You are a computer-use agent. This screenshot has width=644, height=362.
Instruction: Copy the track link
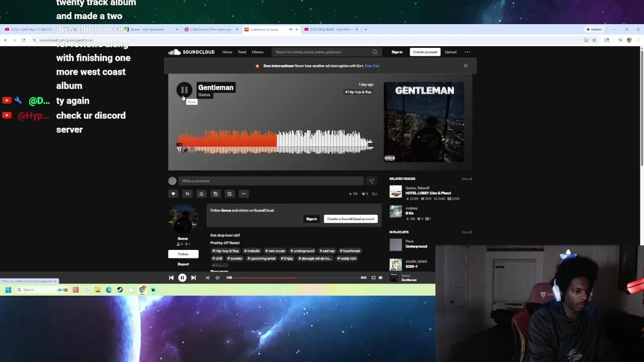click(215, 194)
